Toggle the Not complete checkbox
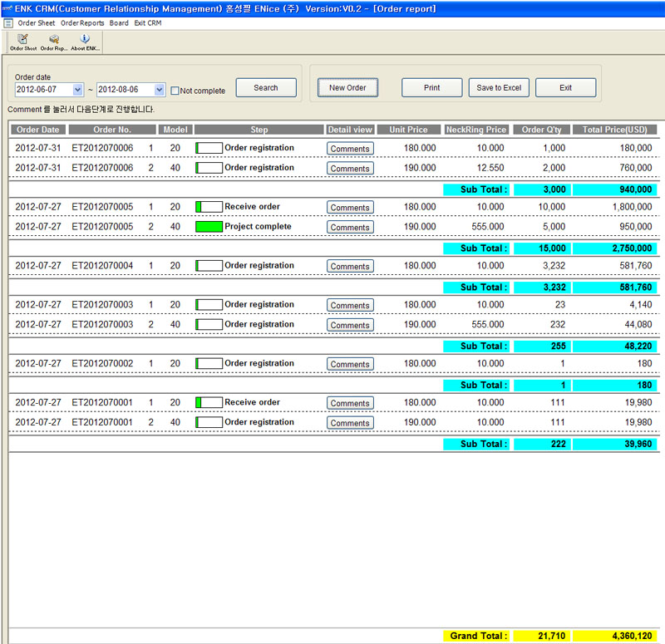 tap(175, 91)
